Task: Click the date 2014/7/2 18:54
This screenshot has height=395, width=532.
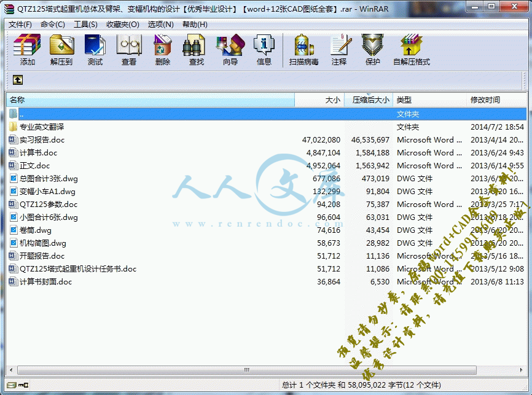Action: pos(497,127)
